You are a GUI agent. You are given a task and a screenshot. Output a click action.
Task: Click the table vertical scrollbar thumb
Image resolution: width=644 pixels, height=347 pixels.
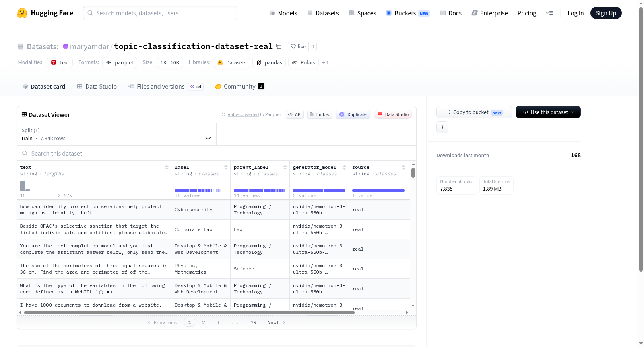(413, 173)
